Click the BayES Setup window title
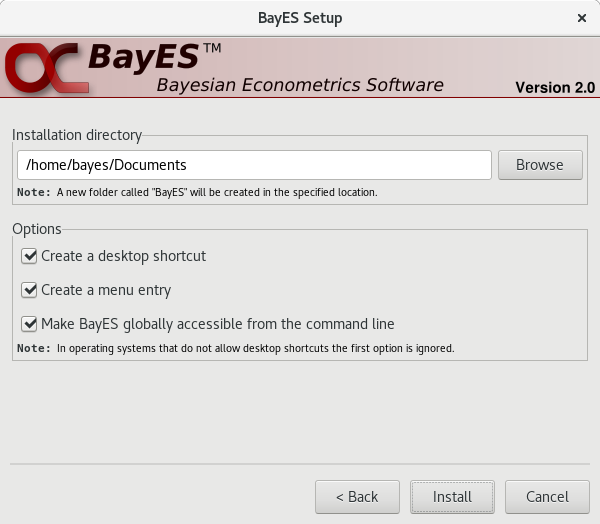 point(300,18)
